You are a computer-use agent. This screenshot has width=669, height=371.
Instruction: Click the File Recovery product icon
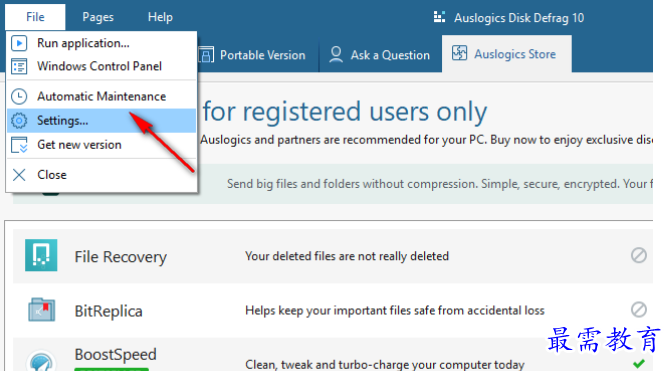[41, 255]
